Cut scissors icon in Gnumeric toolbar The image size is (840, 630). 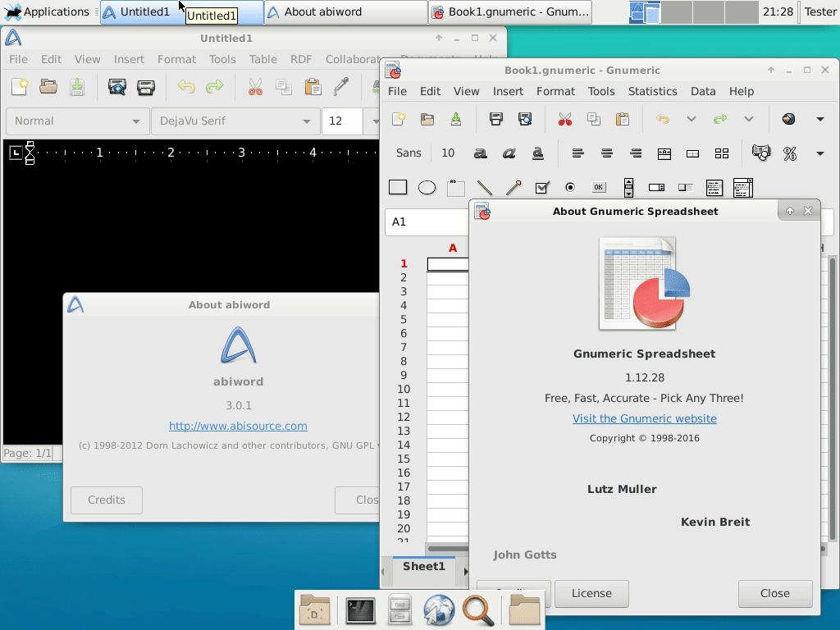point(564,119)
